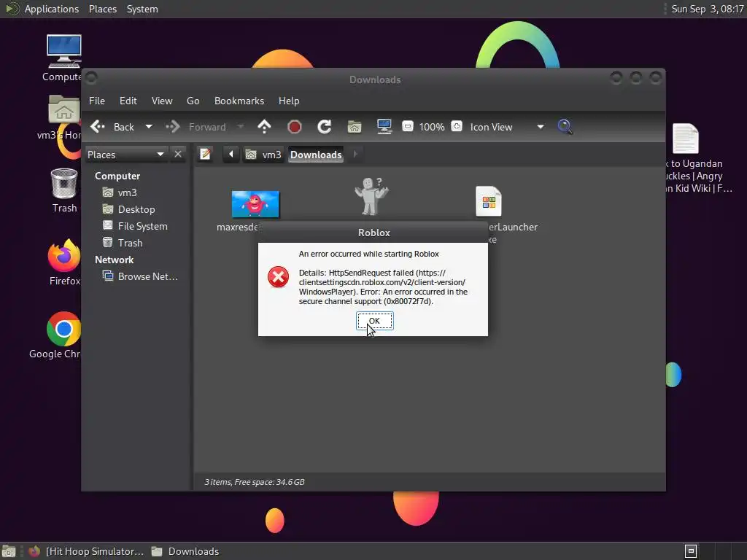
Task: Click the Ugandan Knuckles document on desktop
Action: tap(686, 139)
